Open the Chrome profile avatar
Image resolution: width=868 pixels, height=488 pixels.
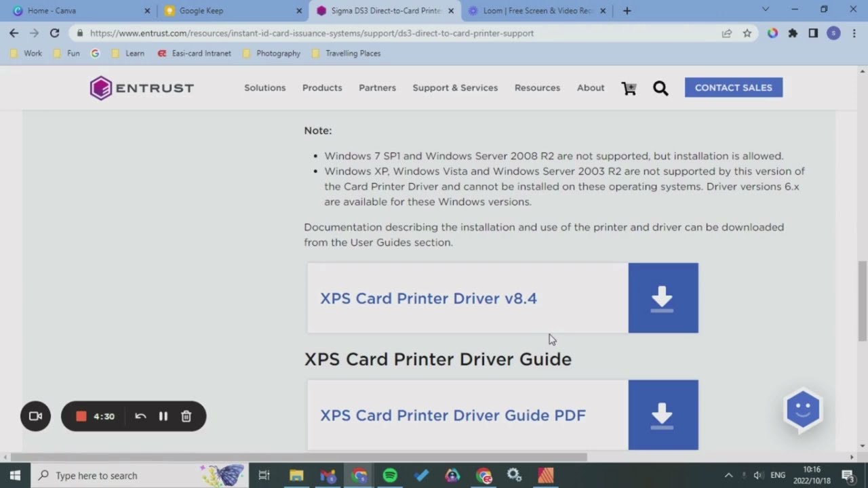[x=833, y=33]
